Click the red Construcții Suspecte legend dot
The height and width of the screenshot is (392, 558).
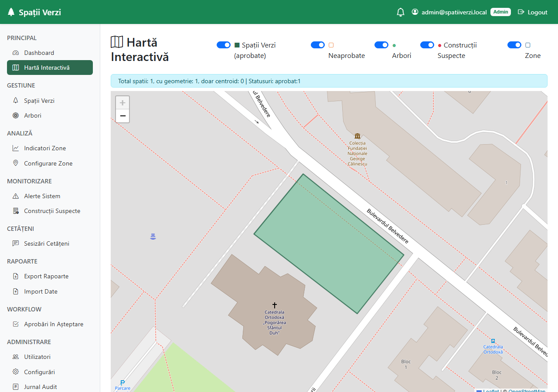439,45
